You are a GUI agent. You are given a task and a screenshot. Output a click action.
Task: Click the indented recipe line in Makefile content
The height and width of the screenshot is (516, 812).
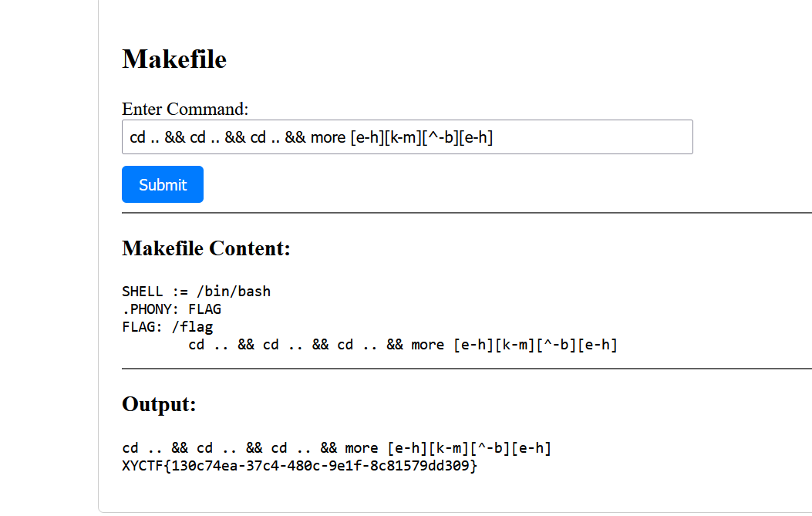(x=403, y=345)
